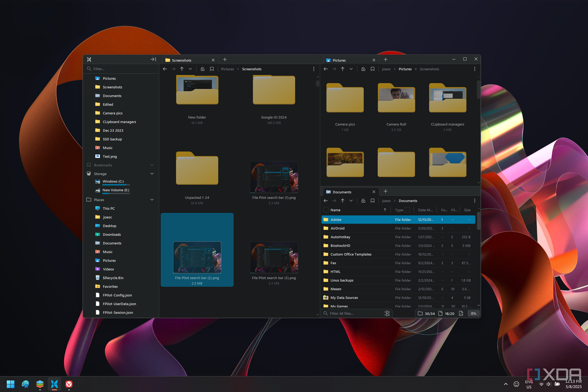Image resolution: width=588 pixels, height=392 pixels.
Task: Expand the Bookmarks section
Action: click(x=152, y=165)
